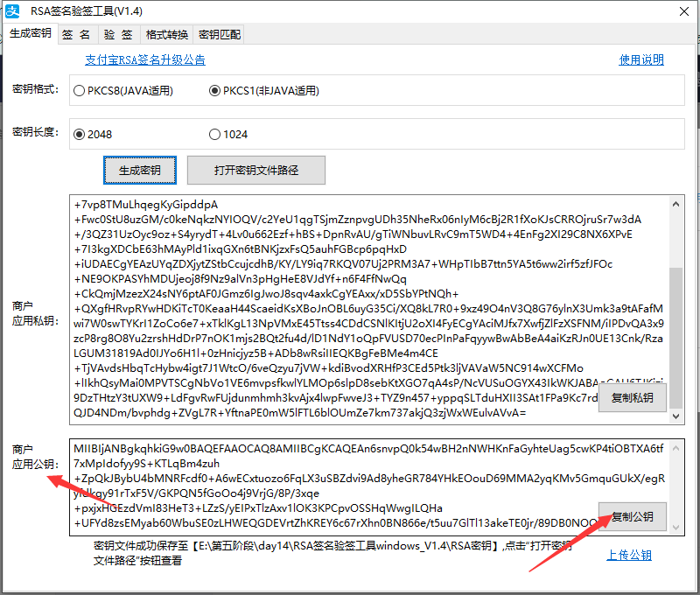The height and width of the screenshot is (595, 700).
Task: Go to the 验签 tab
Action: pos(118,35)
